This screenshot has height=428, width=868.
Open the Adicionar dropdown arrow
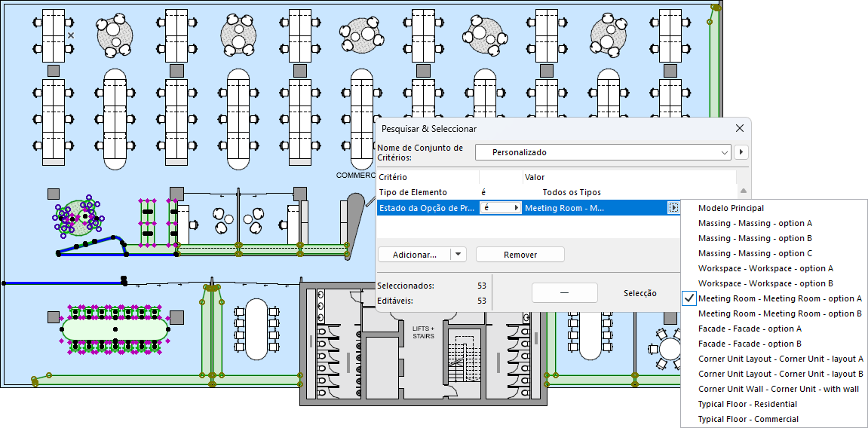pyautogui.click(x=459, y=255)
